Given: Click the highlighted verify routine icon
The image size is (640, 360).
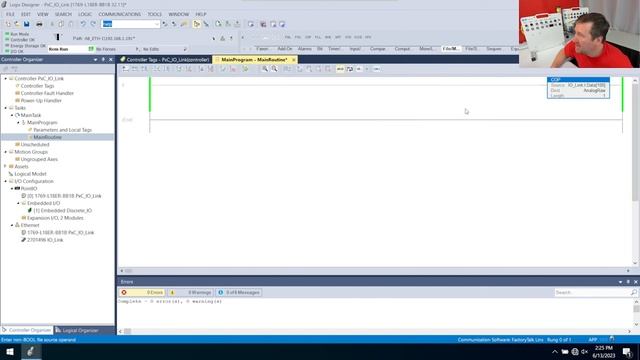Looking at the screenshot, I should pyautogui.click(x=196, y=24).
